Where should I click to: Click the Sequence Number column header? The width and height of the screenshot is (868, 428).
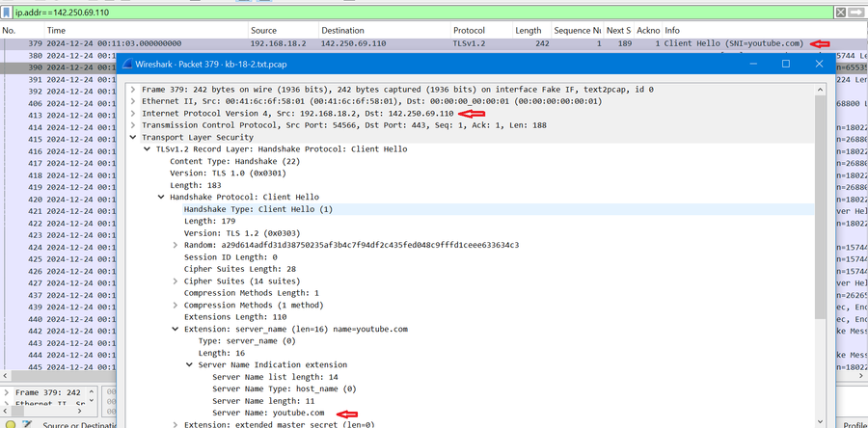578,31
